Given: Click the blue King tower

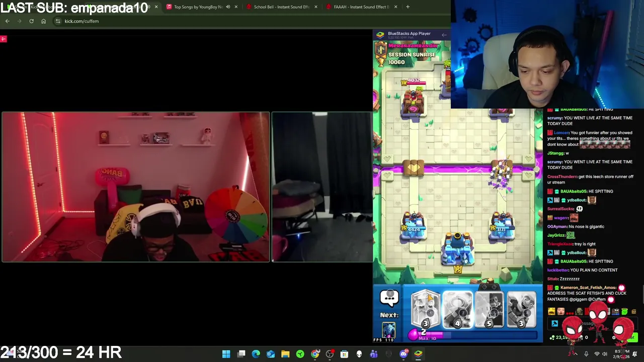Looking at the screenshot, I should (x=457, y=249).
